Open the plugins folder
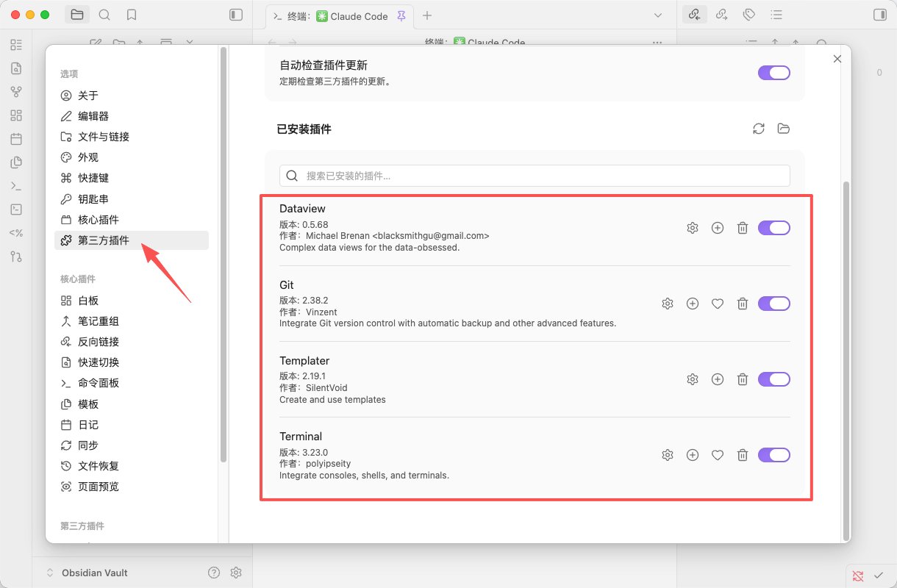897x588 pixels. pos(784,129)
